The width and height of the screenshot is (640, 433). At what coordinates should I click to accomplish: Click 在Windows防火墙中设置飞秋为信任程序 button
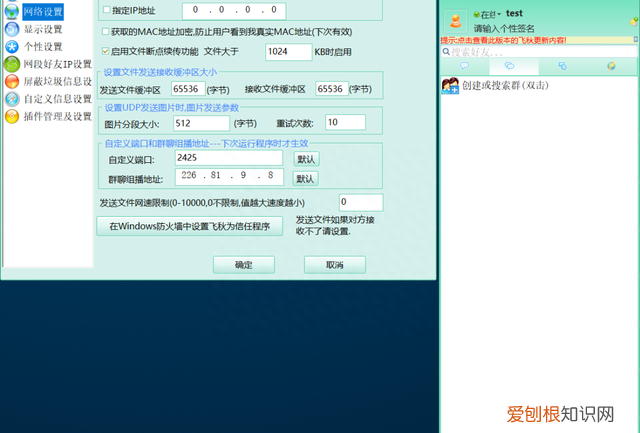(189, 226)
